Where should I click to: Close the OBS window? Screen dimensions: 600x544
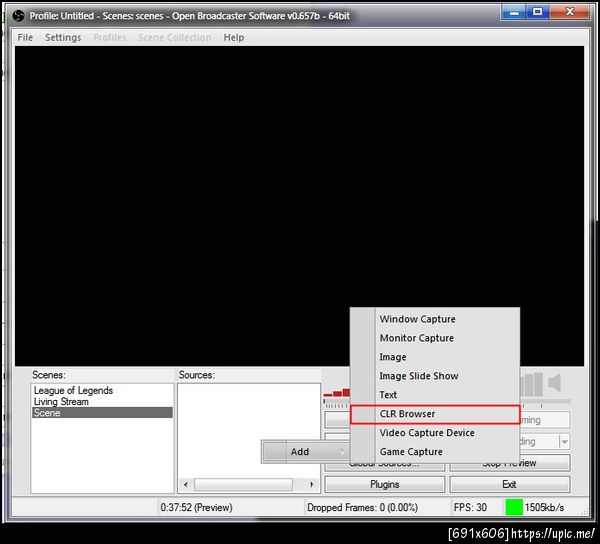[570, 13]
